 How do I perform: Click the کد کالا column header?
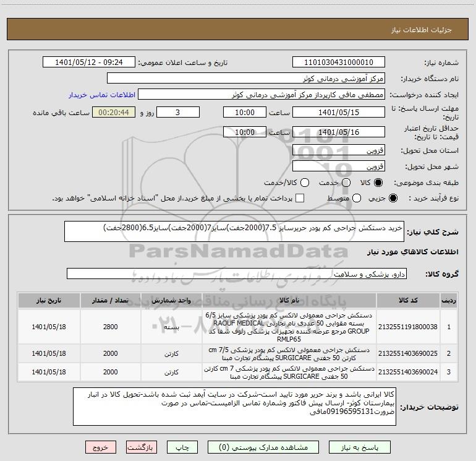pyautogui.click(x=408, y=300)
